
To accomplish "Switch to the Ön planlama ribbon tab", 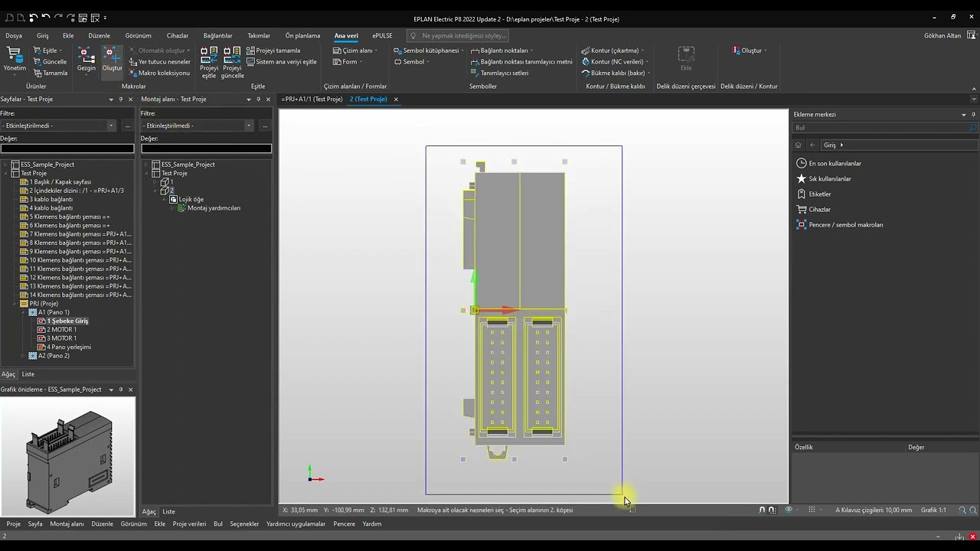I will point(302,35).
